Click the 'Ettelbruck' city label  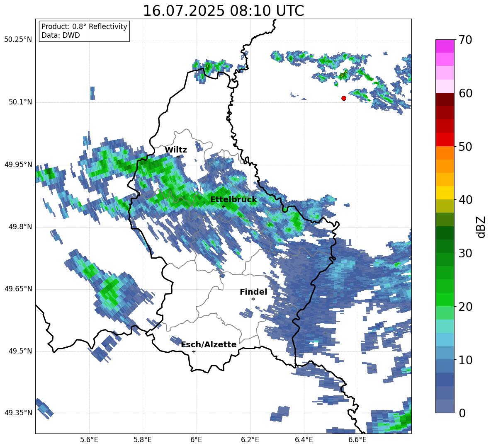(x=233, y=200)
